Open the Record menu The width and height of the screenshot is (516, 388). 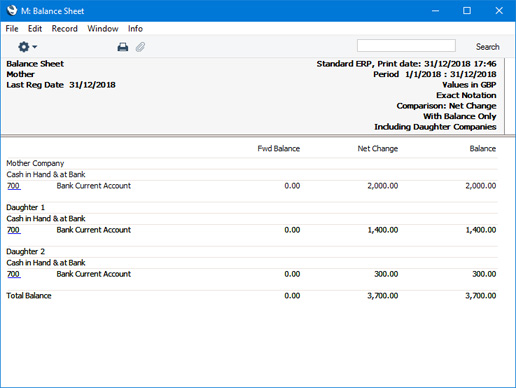click(x=64, y=29)
